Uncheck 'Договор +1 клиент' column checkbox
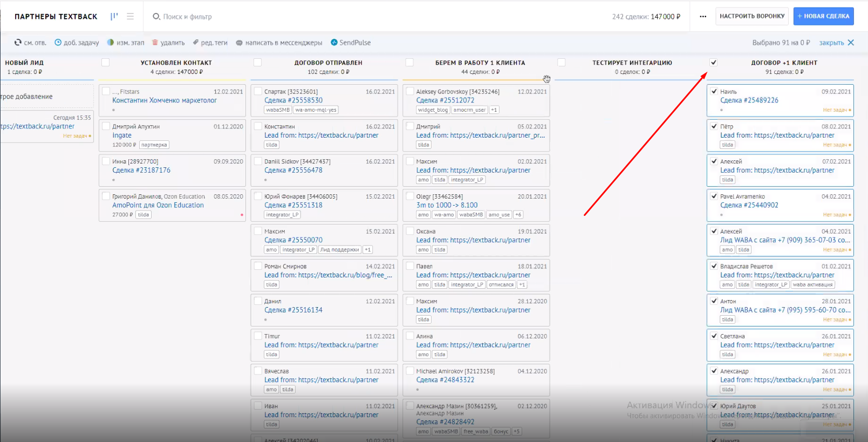The image size is (868, 442). 714,63
